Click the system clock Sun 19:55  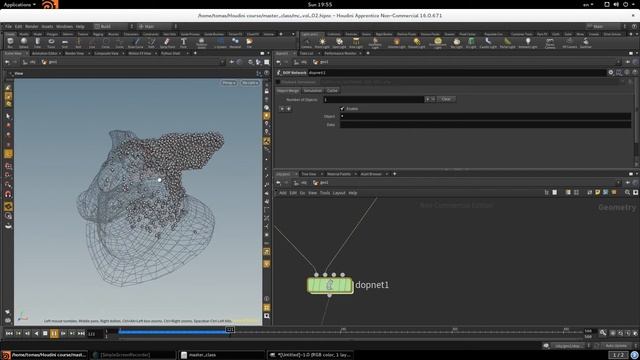point(320,4)
